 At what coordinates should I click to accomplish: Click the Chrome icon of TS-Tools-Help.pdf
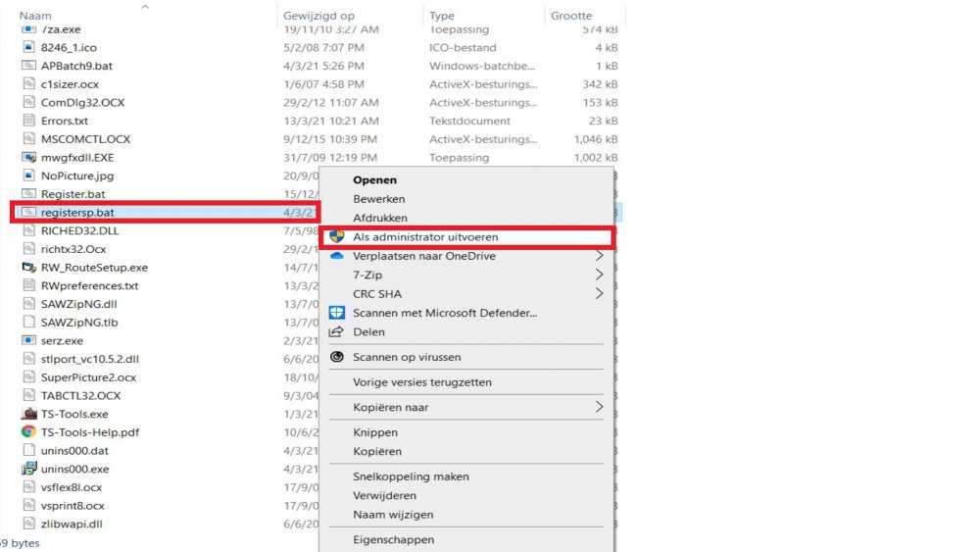(28, 432)
